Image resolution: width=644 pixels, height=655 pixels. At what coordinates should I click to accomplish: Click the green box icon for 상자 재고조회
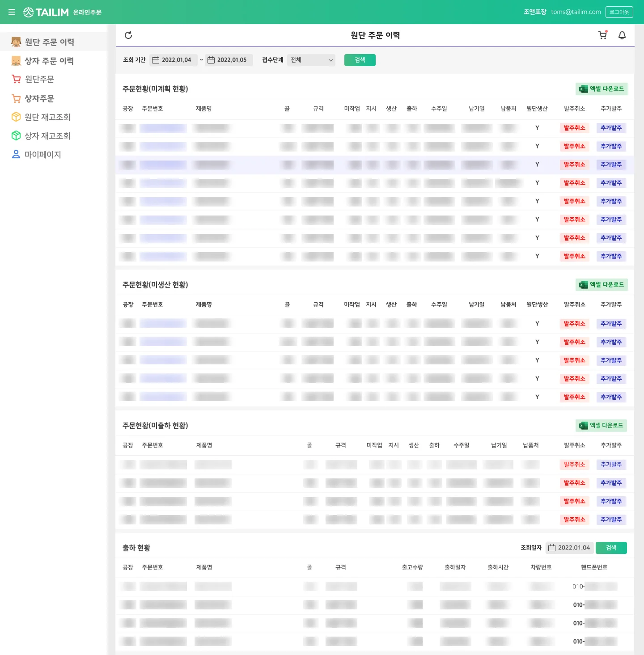pos(16,135)
